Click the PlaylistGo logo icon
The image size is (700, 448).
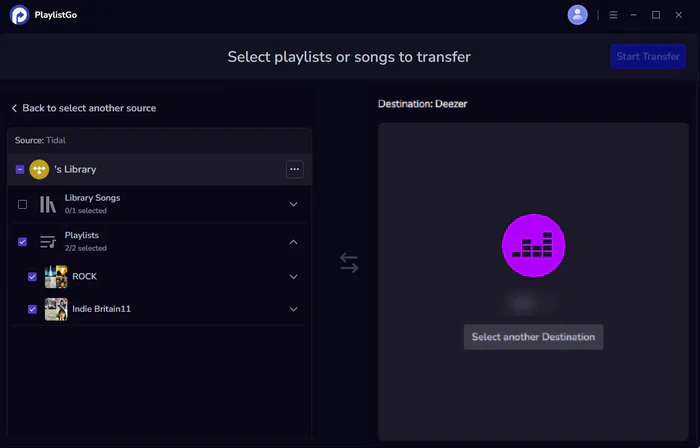(19, 15)
